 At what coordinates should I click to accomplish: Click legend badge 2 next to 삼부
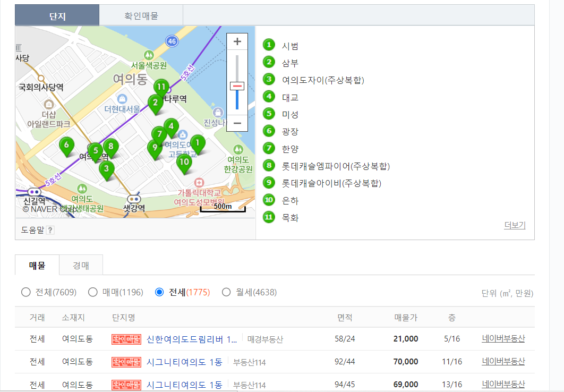(x=269, y=62)
